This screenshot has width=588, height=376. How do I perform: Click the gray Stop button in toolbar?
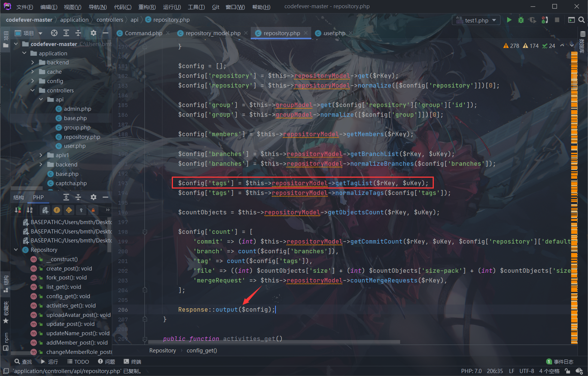coord(557,20)
